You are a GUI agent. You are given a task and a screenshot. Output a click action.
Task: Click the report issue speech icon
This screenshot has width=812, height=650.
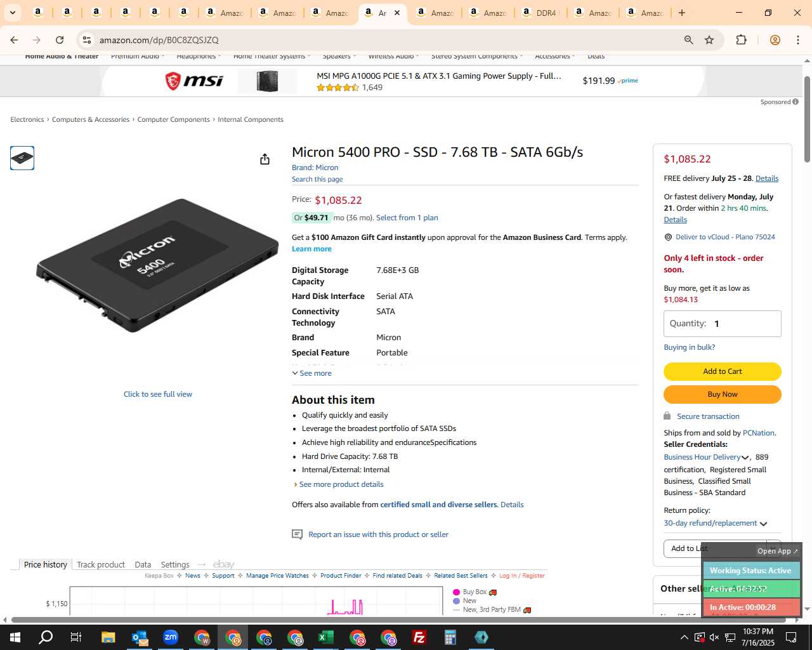tap(297, 534)
